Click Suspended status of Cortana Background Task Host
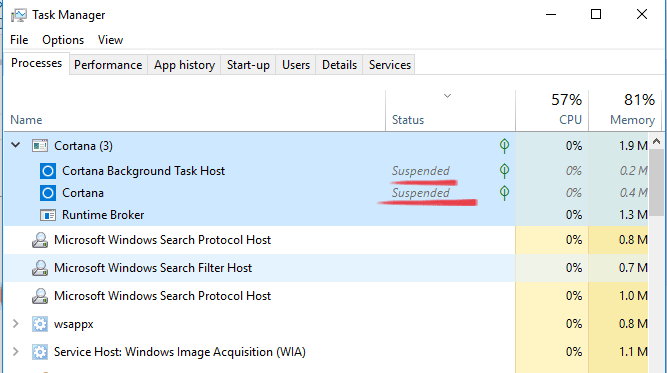667x373 pixels. (420, 171)
